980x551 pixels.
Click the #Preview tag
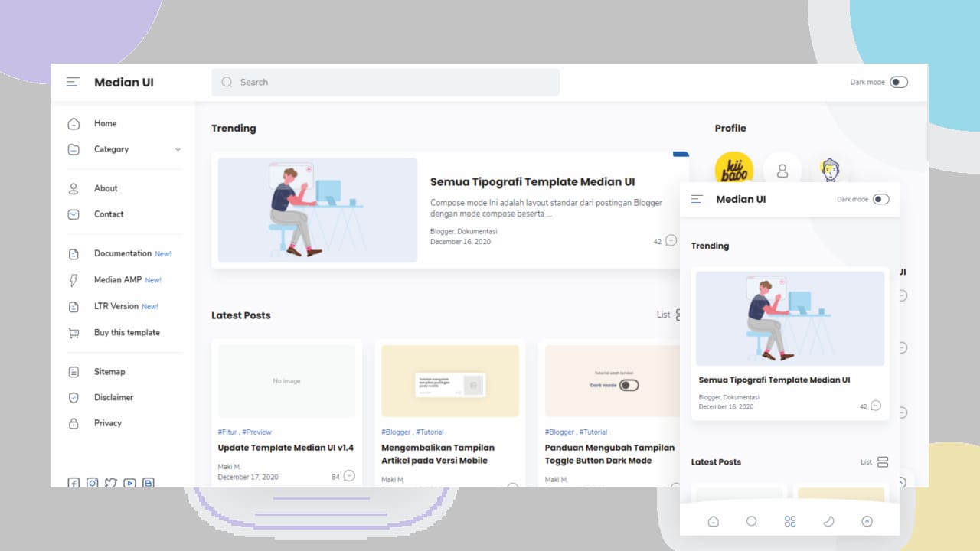point(256,432)
